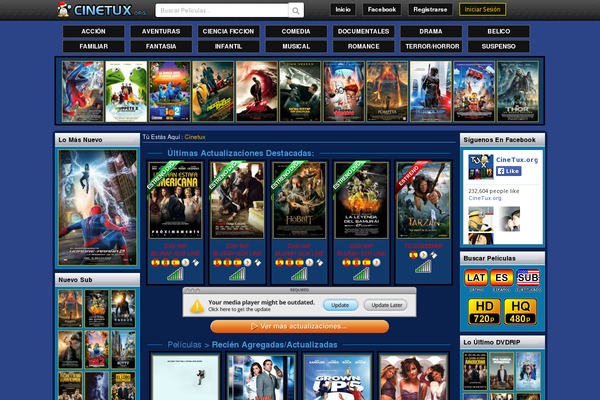
Task: Open the Belico genre
Action: pos(499,31)
